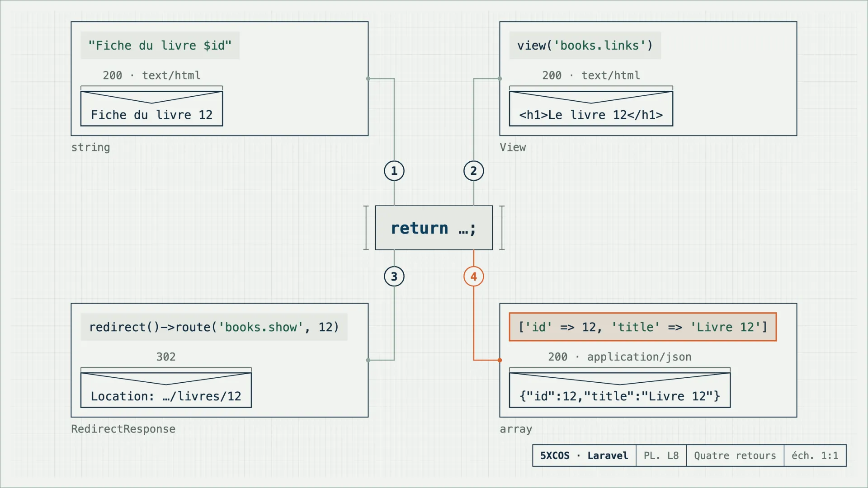Click the "array" type label

[516, 429]
